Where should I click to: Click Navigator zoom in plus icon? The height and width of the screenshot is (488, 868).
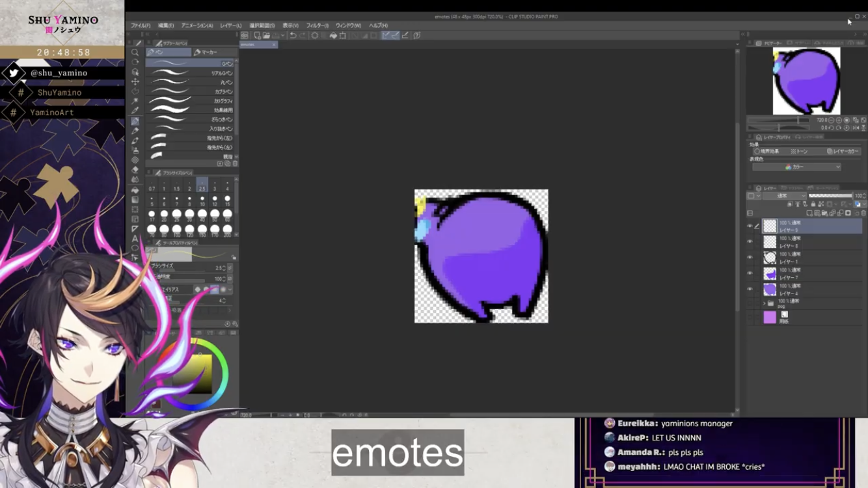pyautogui.click(x=839, y=120)
